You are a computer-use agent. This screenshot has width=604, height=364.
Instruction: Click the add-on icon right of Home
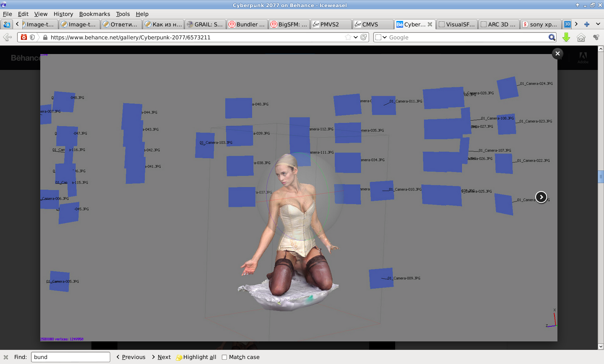[596, 37]
